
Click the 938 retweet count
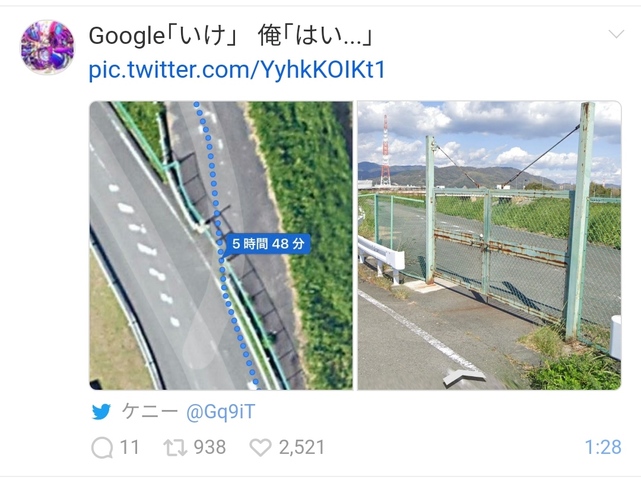click(210, 447)
